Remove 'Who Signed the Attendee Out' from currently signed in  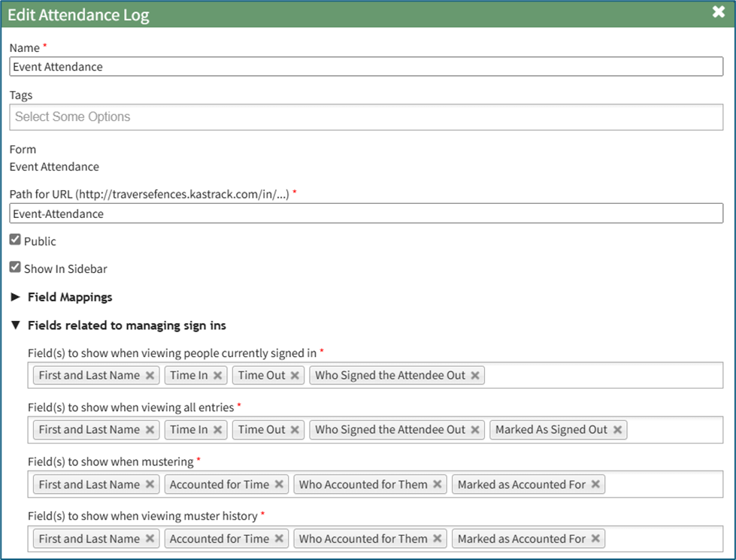475,375
